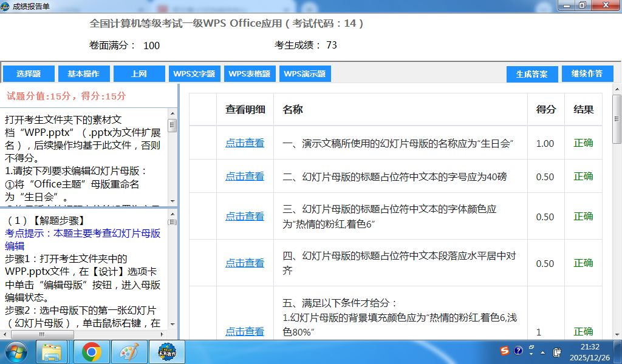
Task: Open File Explorer from the taskbar
Action: (52, 352)
